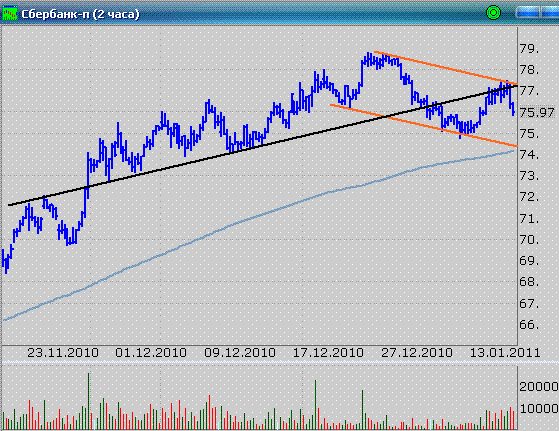Click the 79 price axis label
This screenshot has height=431, width=559.
(529, 49)
